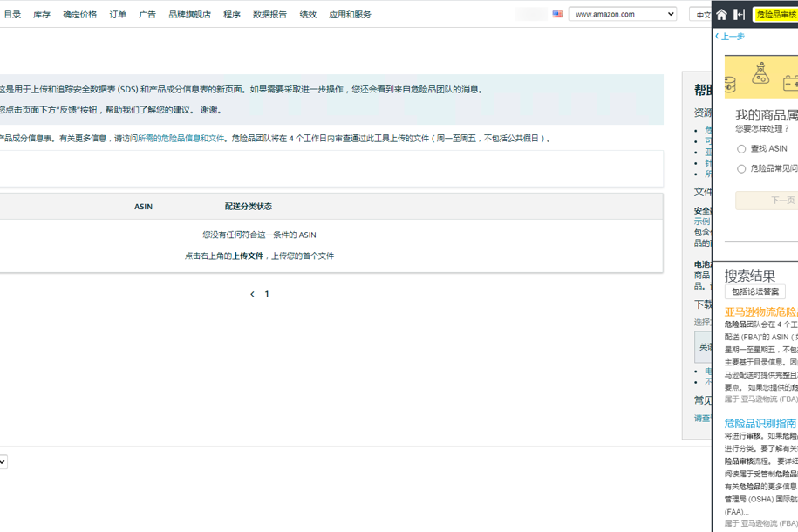
Task: Click the 配送分类状态 column header
Action: click(x=249, y=207)
